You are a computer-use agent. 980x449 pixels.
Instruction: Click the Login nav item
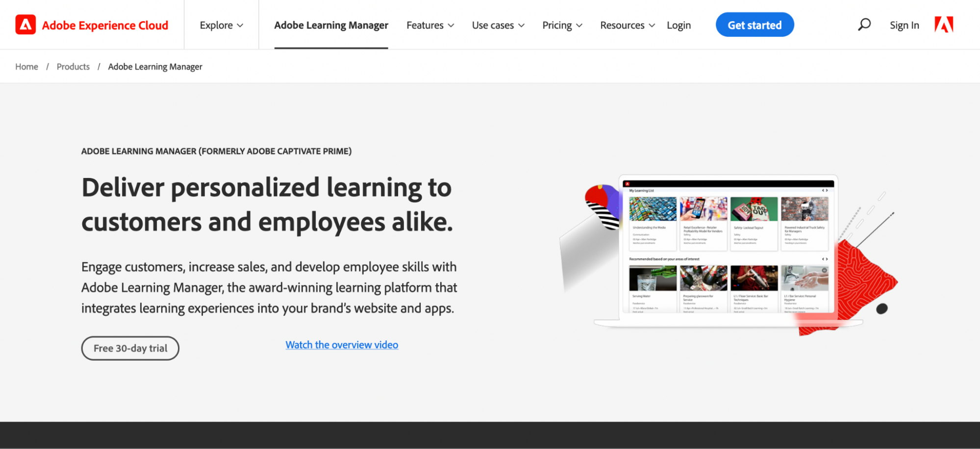(678, 25)
